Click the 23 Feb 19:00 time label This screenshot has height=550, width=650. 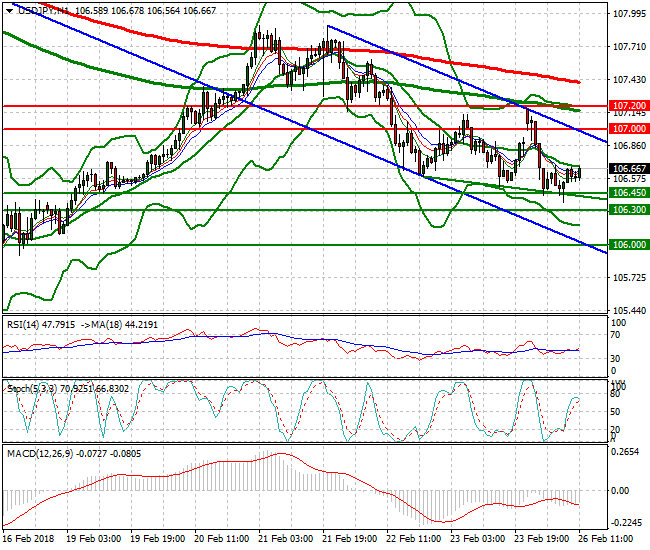[541, 538]
